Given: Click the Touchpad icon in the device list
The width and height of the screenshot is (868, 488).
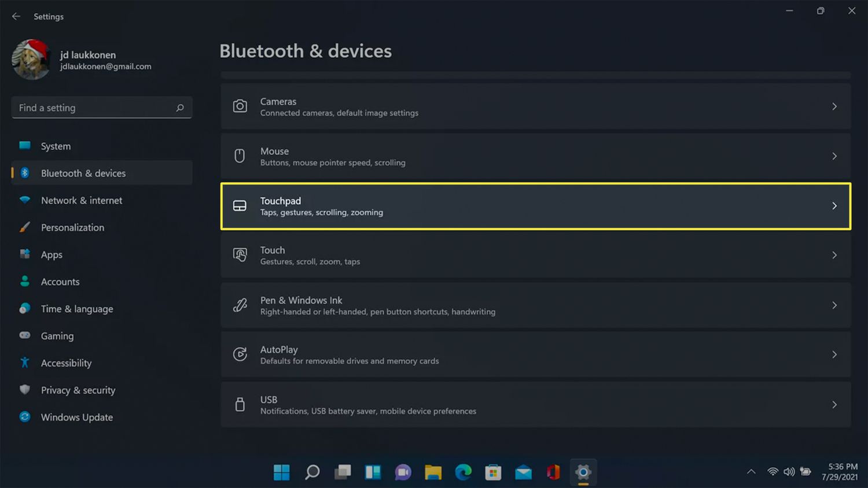Looking at the screenshot, I should [240, 206].
